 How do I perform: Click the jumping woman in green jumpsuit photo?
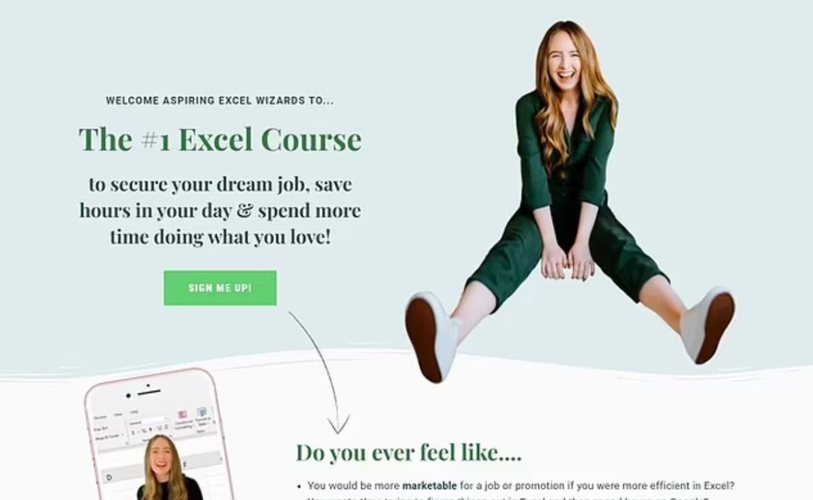(x=569, y=202)
